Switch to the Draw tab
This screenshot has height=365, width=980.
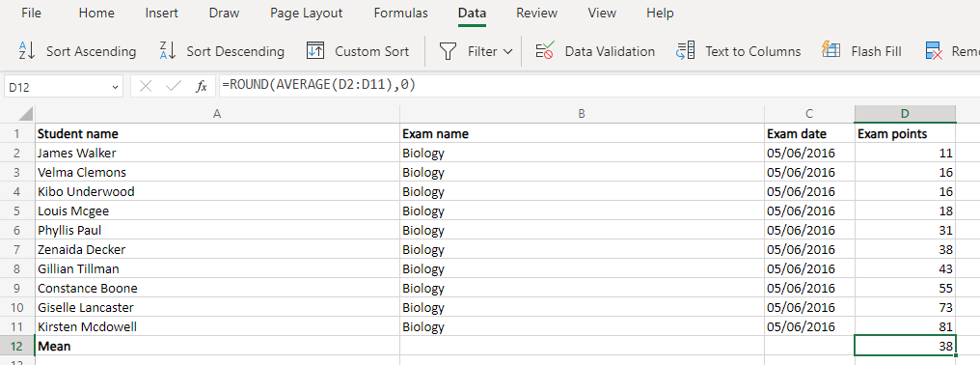click(224, 14)
